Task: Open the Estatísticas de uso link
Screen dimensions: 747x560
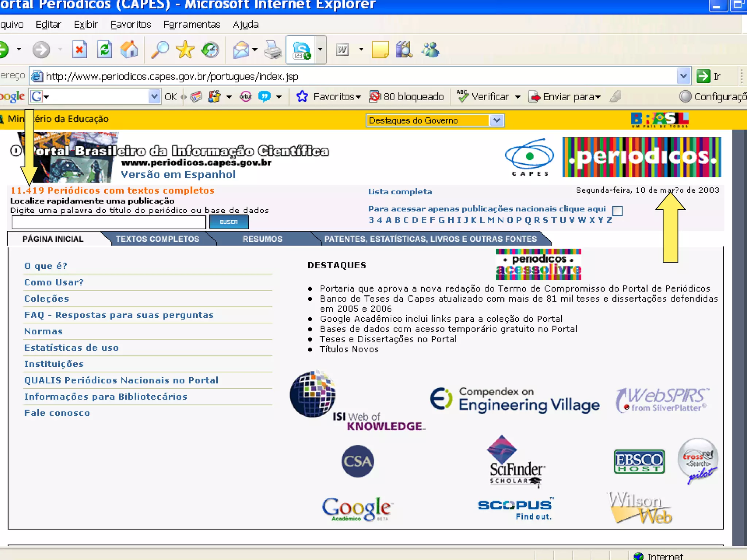Action: click(x=71, y=347)
